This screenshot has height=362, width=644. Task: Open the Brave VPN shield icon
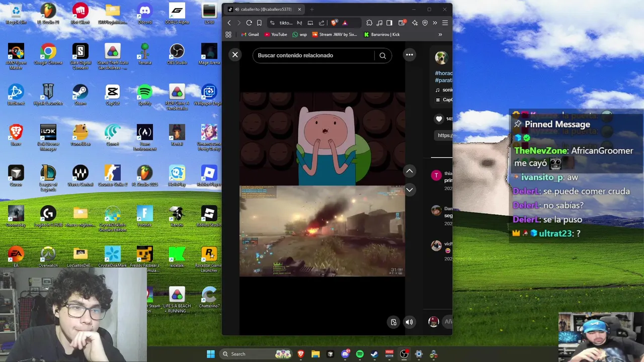pyautogui.click(x=425, y=23)
